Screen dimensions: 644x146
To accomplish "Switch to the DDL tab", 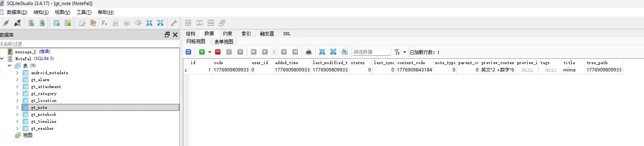I will pos(287,34).
